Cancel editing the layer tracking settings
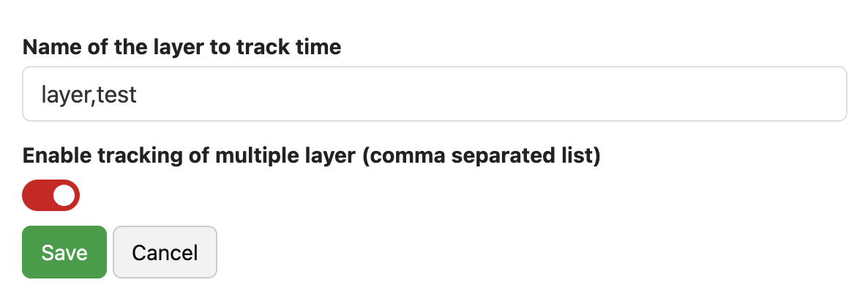 pyautogui.click(x=165, y=252)
